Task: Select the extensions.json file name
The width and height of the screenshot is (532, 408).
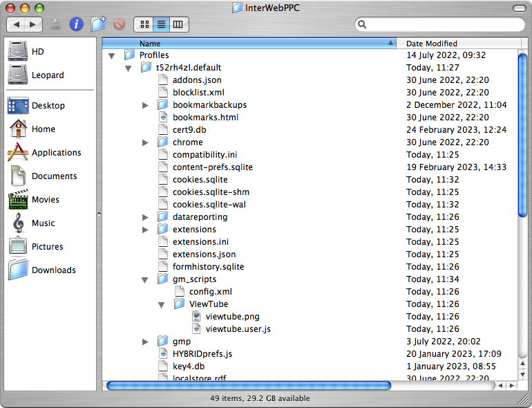Action: tap(205, 254)
